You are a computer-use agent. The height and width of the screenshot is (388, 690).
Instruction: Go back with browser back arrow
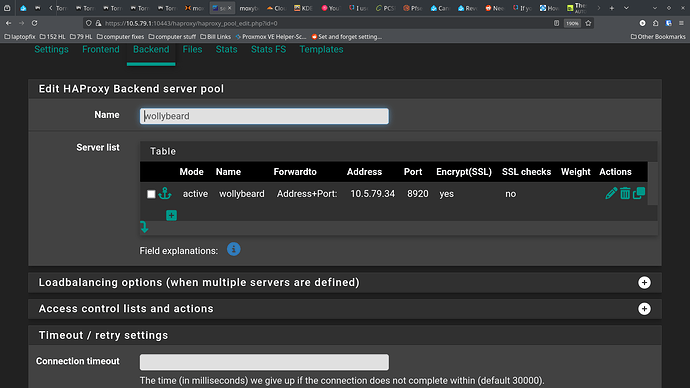click(8, 23)
